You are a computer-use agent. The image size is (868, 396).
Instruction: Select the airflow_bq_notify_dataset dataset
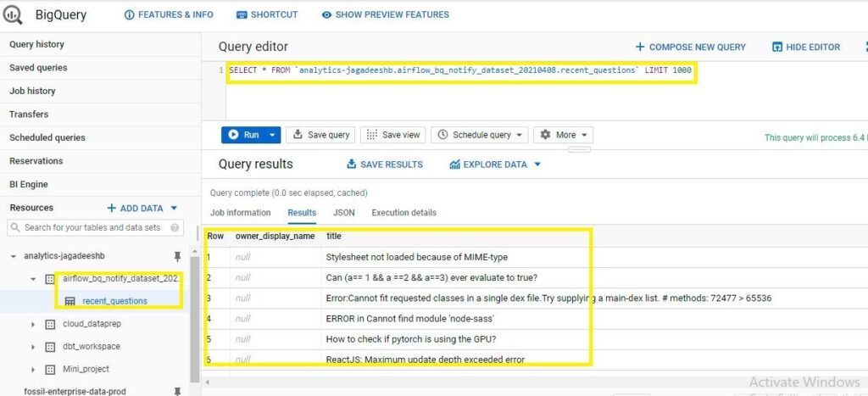point(122,279)
